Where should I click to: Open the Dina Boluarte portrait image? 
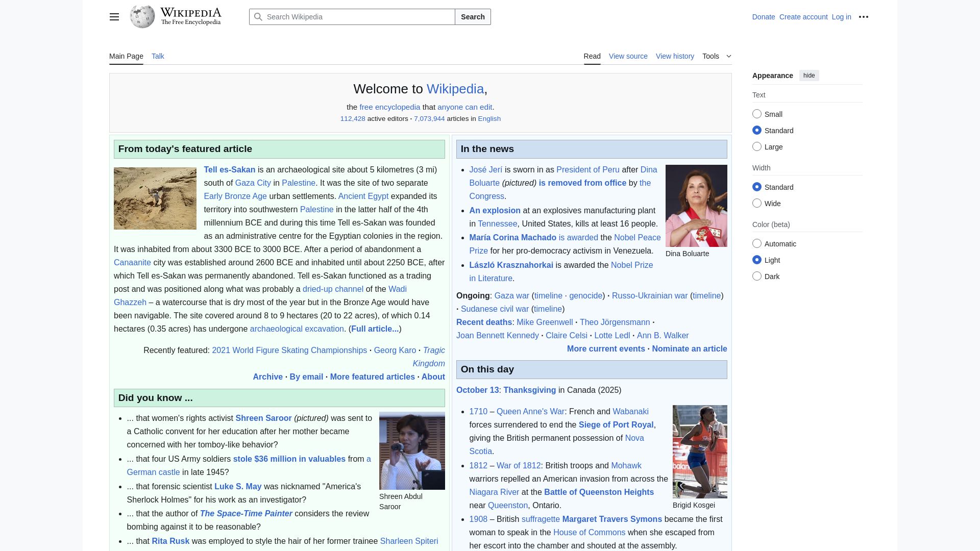point(696,206)
